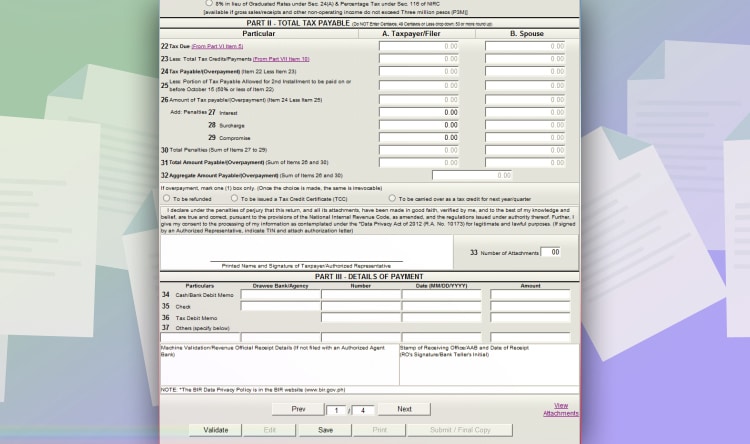Click the View Attachments link
Image resolution: width=750 pixels, height=444 pixels.
click(560, 409)
